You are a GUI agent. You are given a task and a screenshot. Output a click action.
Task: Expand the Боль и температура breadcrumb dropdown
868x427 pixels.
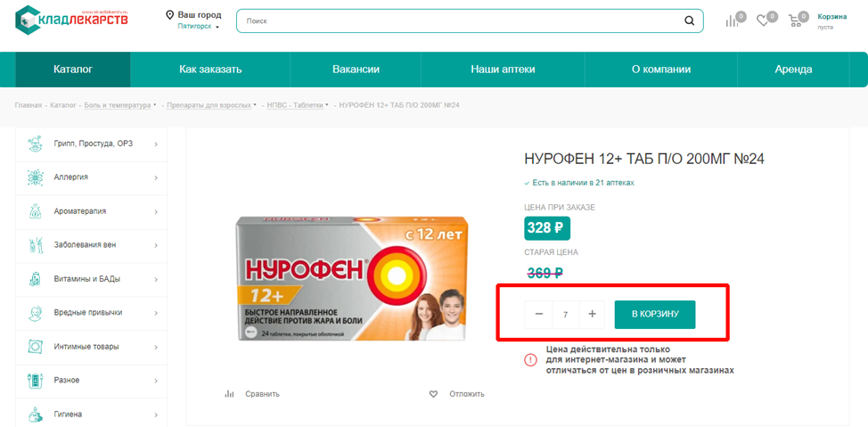(x=154, y=104)
